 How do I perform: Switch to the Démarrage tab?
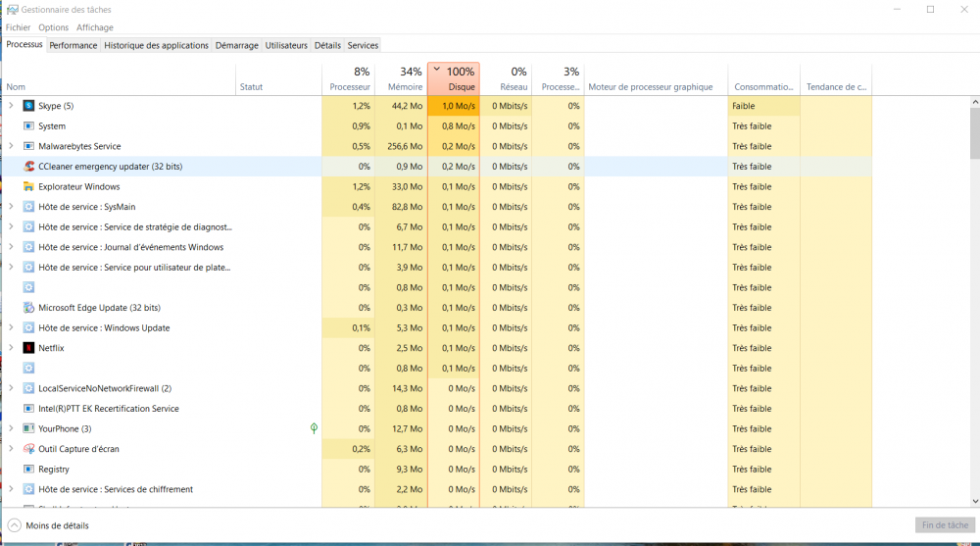[237, 45]
